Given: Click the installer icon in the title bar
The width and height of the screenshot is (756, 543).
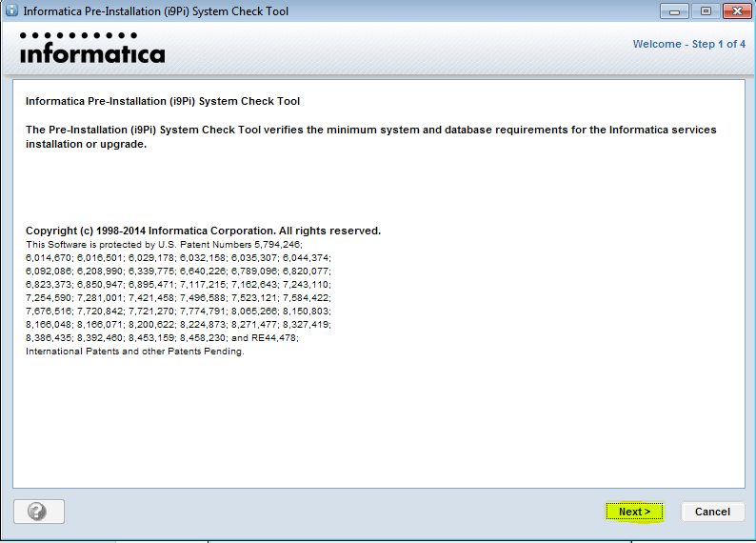Looking at the screenshot, I should point(11,10).
